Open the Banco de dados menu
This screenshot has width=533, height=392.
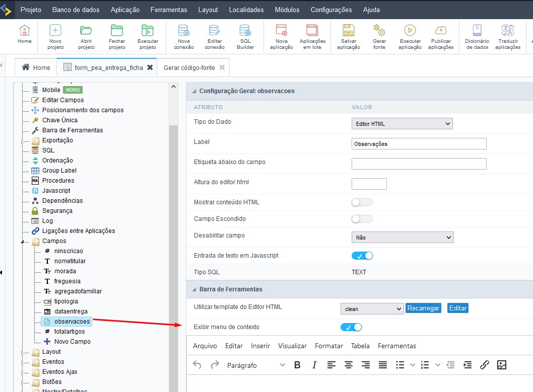76,10
